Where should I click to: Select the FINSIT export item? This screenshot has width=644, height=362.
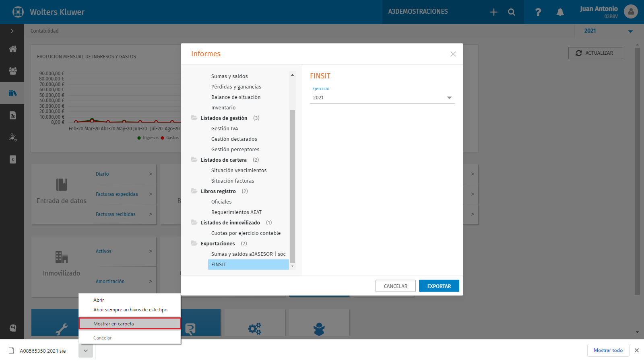click(248, 265)
